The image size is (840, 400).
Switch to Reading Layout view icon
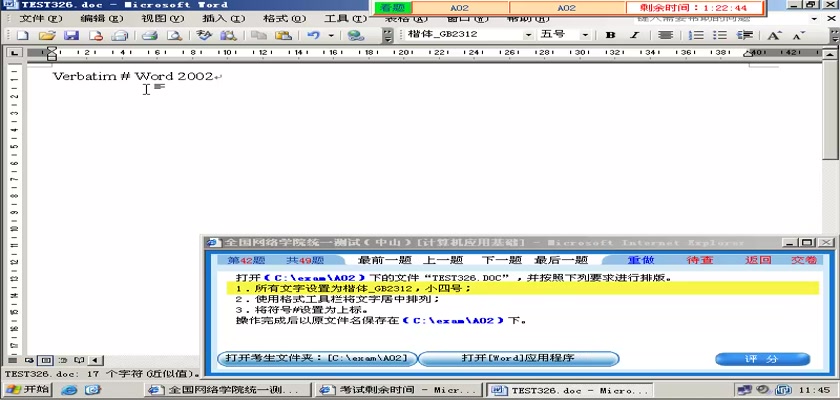tap(79, 360)
